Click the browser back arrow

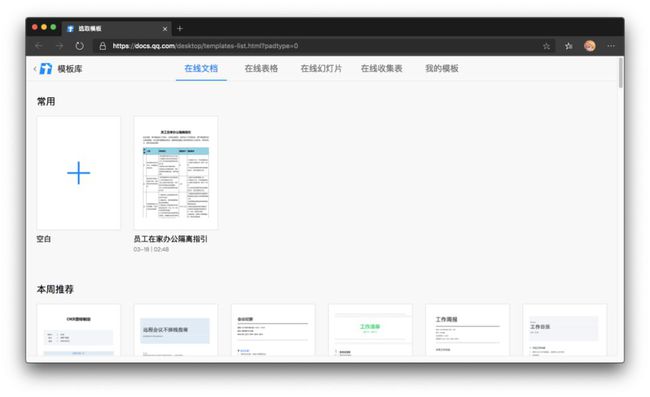pos(39,46)
